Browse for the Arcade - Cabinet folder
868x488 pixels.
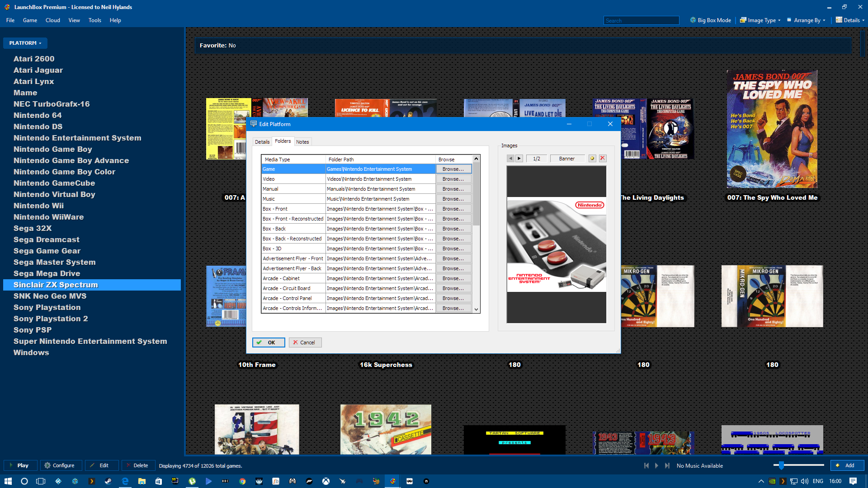(453, 278)
